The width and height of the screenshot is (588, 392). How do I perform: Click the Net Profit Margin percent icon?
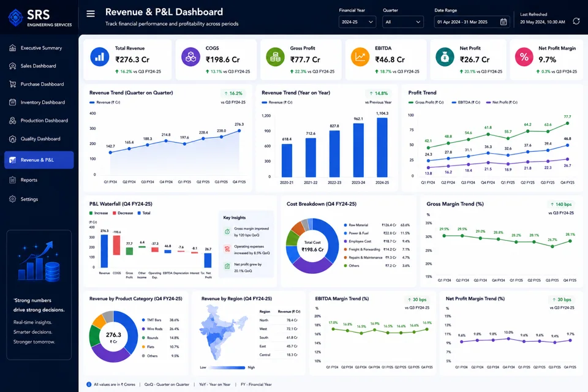click(524, 57)
